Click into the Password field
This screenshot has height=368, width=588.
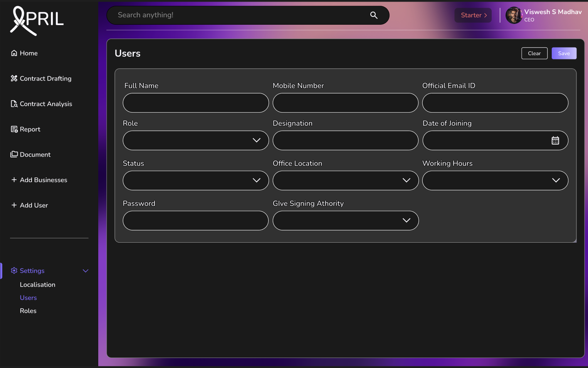click(196, 221)
